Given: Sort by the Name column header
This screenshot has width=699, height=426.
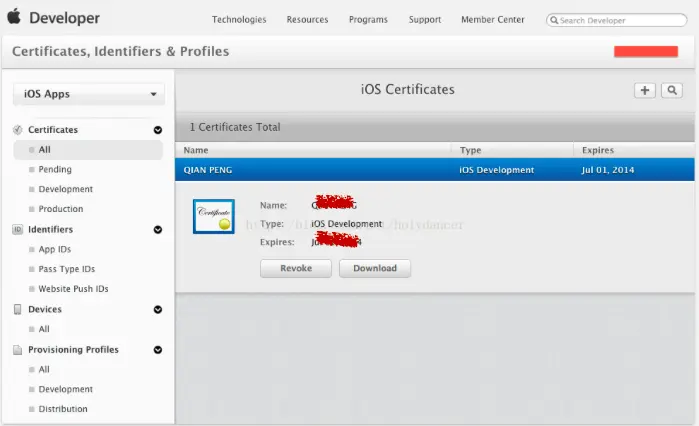Looking at the screenshot, I should point(312,150).
